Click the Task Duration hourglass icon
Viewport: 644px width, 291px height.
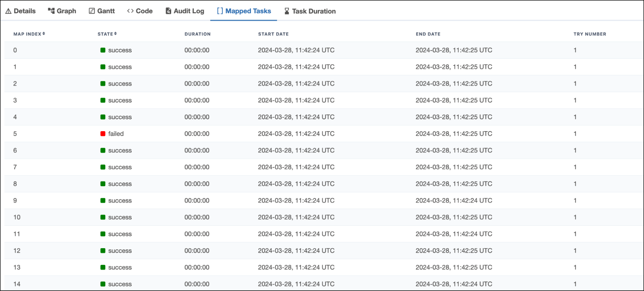287,11
